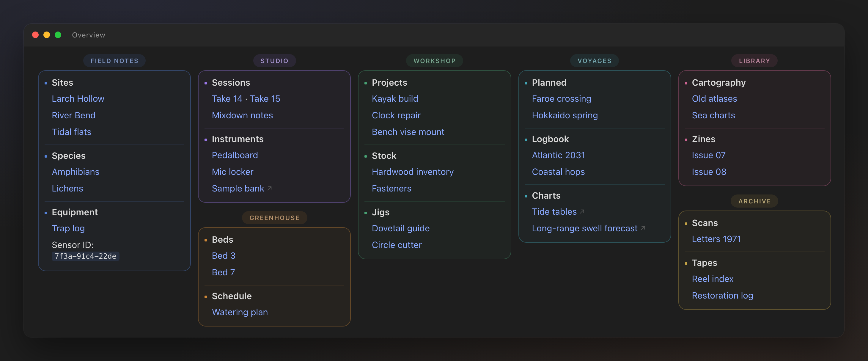The height and width of the screenshot is (361, 868).
Task: Open the Clock repair project
Action: coord(396,115)
